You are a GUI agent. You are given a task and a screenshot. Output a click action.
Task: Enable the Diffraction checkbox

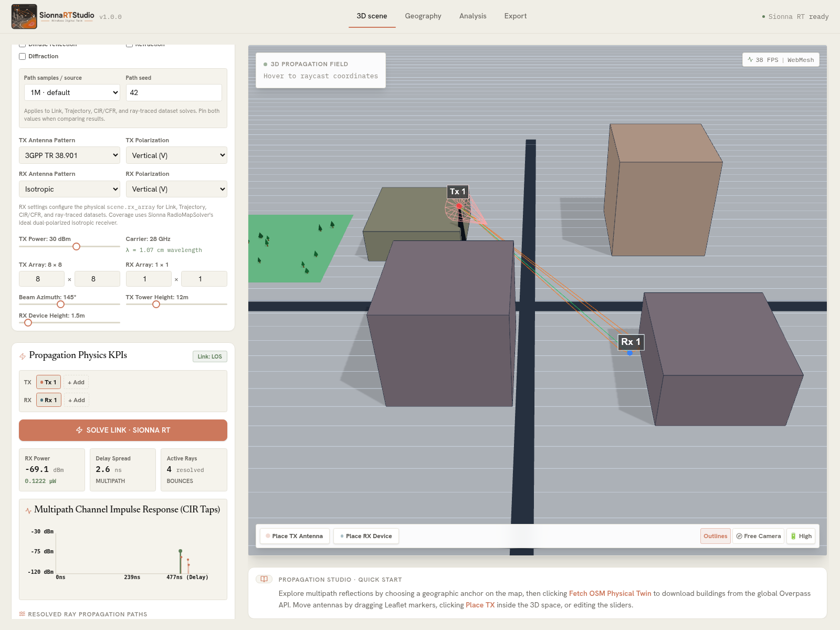[x=23, y=56]
